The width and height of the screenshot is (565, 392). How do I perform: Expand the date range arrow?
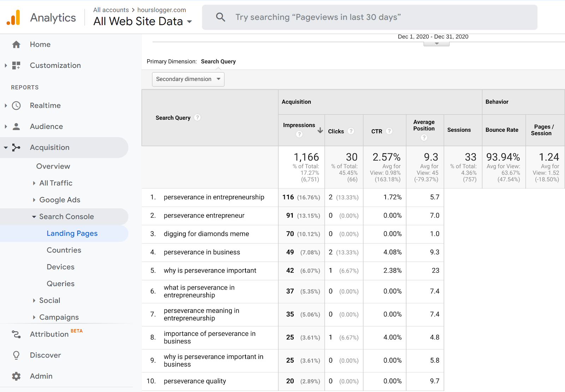pos(437,43)
